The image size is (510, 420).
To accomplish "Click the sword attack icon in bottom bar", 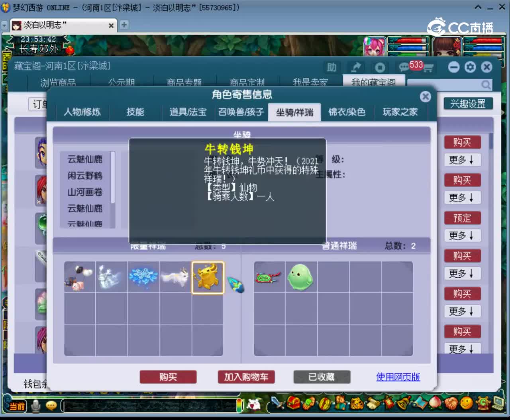I will coord(277,403).
